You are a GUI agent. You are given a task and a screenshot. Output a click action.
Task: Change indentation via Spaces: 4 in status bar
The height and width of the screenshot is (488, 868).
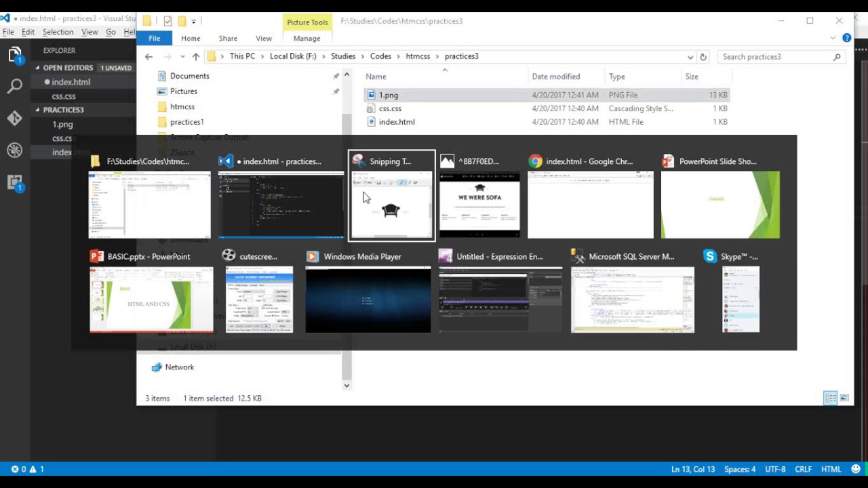(x=740, y=469)
